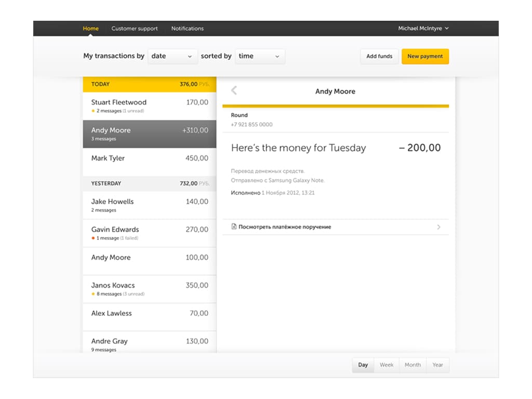This screenshot has width=532, height=399.
Task: Select the Jake Howells transaction
Action: (150, 205)
